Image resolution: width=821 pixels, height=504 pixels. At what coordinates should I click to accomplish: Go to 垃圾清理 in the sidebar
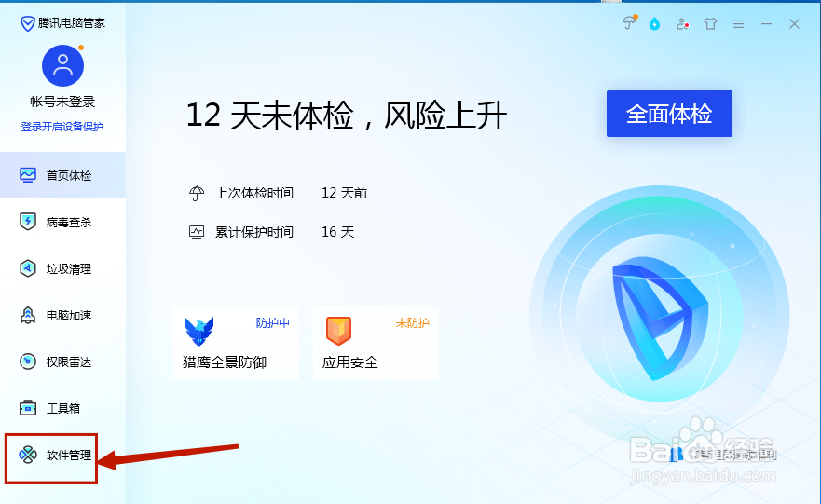tap(62, 268)
